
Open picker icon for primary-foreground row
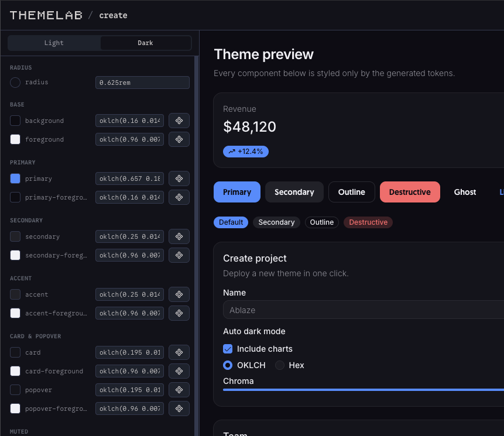pos(179,197)
